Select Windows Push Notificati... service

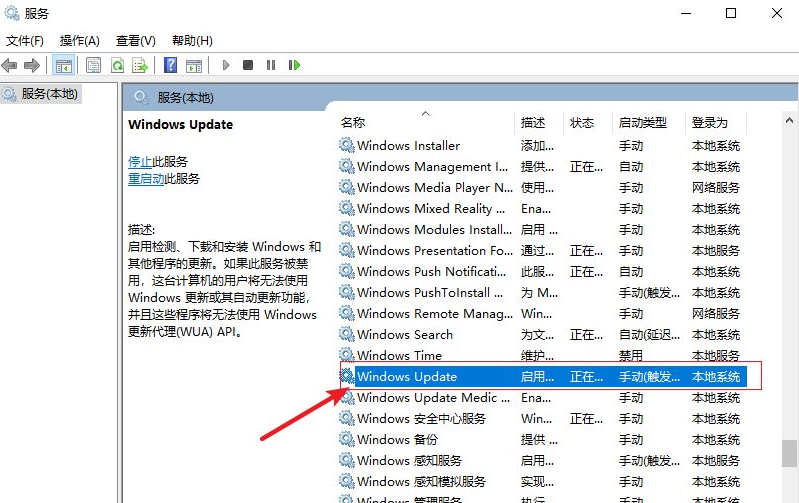tap(542, 272)
